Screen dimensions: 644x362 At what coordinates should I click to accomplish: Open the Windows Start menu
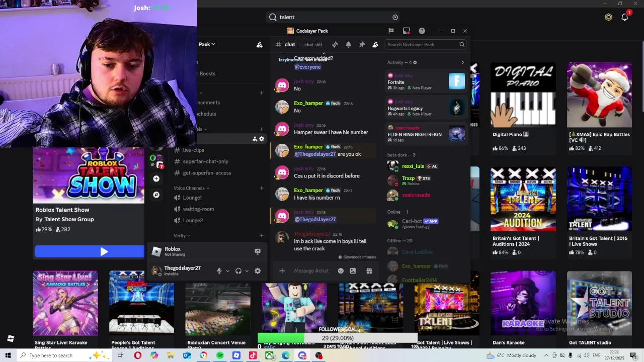pyautogui.click(x=8, y=355)
